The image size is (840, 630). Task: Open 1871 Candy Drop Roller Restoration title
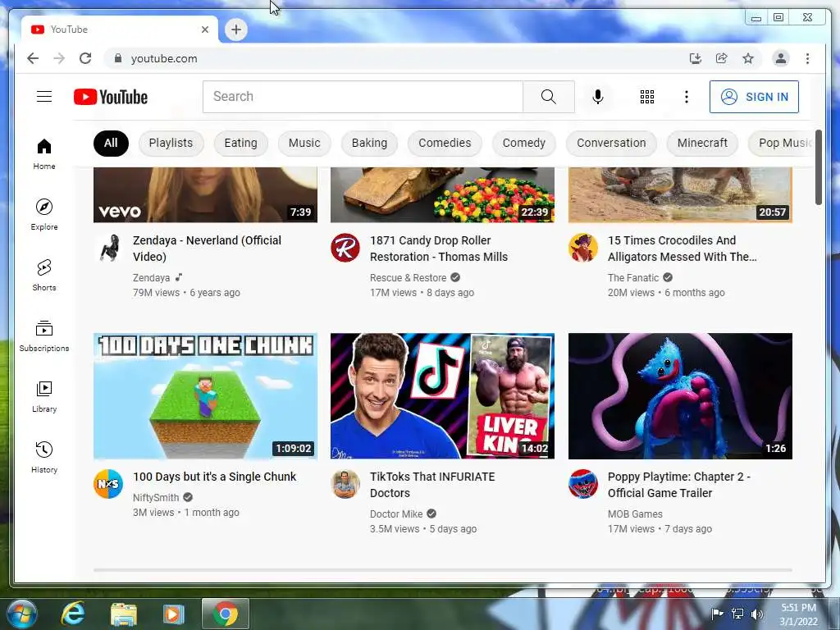coord(438,249)
